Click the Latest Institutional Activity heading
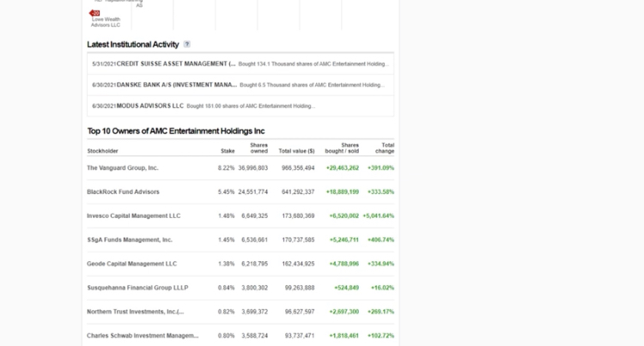This screenshot has height=346, width=644. (x=133, y=45)
